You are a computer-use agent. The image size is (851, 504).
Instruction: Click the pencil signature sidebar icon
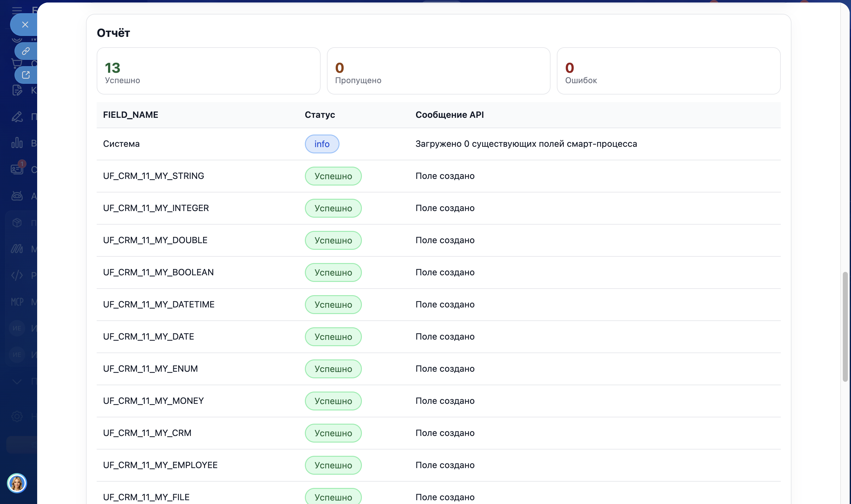(17, 117)
